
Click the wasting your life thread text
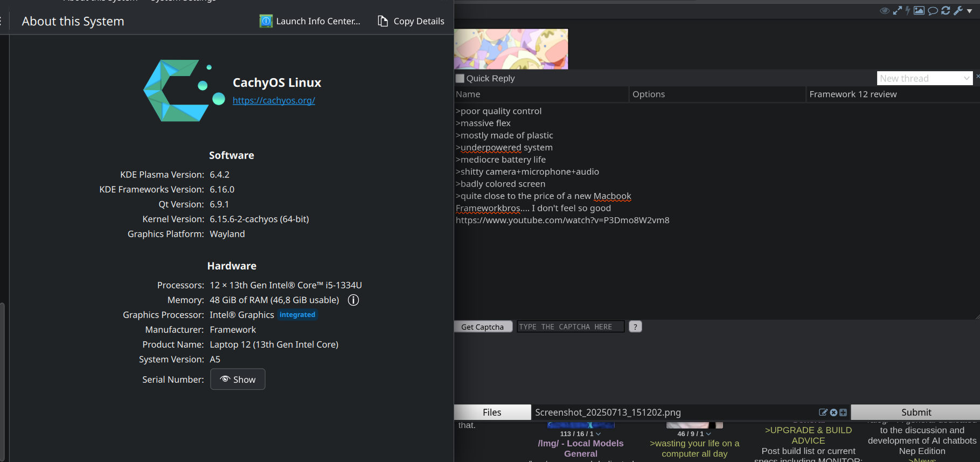694,449
